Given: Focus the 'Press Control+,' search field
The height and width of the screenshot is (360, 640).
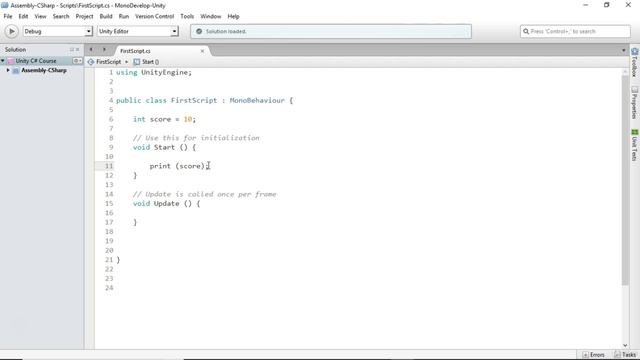Looking at the screenshot, I should [x=575, y=31].
